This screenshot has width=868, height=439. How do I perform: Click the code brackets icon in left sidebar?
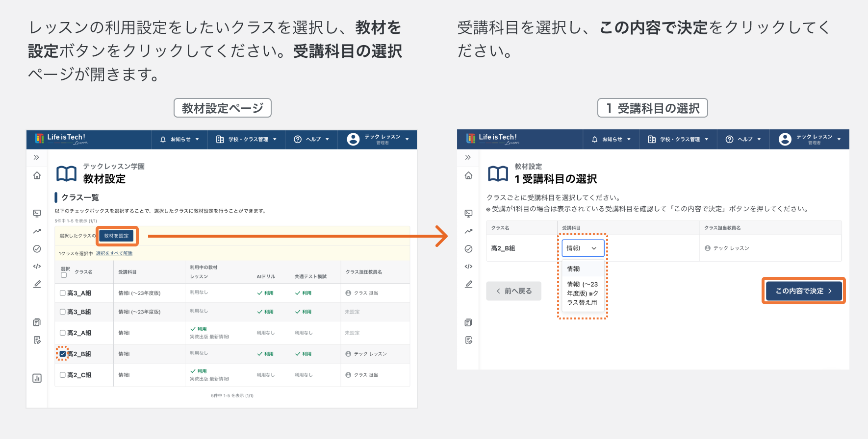tap(37, 267)
